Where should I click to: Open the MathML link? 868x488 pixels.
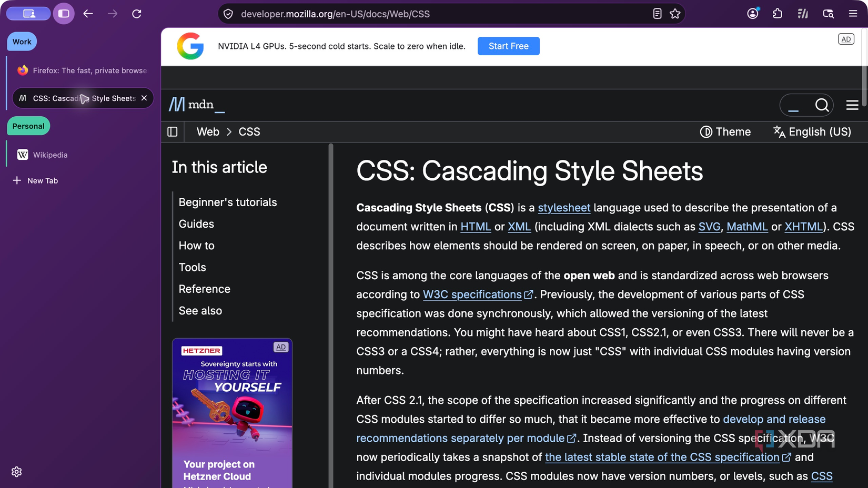747,227
